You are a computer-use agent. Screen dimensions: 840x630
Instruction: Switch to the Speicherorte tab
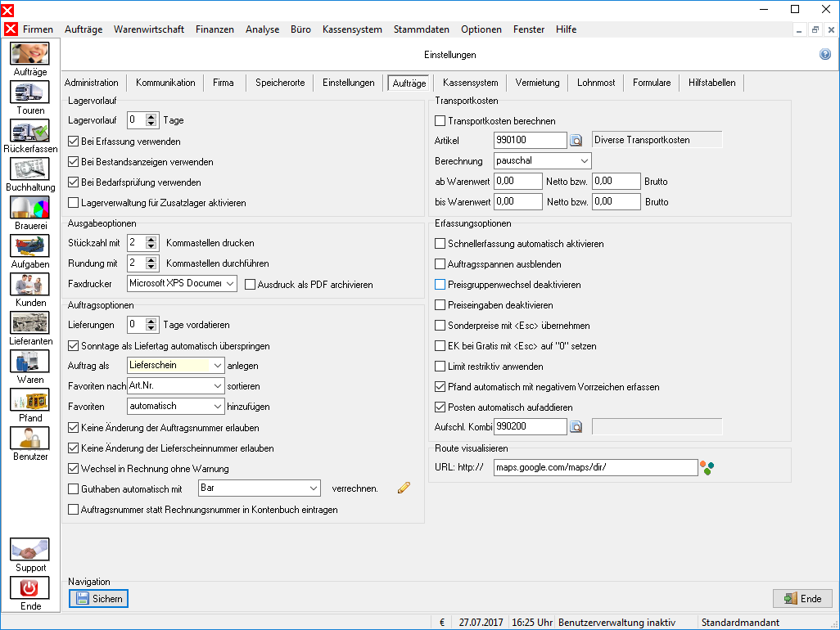pos(280,83)
